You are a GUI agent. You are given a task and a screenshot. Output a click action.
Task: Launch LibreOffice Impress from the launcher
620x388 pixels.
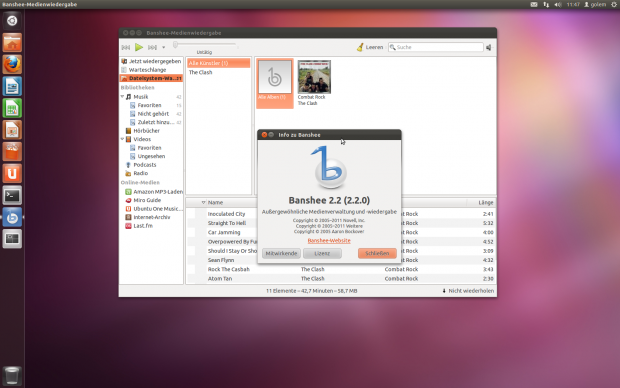coord(12,130)
